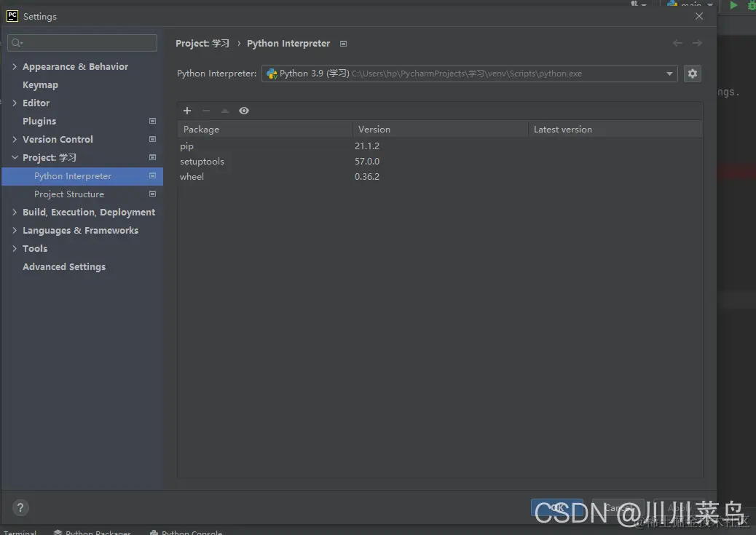Click icon next to Python Interpreter breadcrumb
Screen dimensions: 756x535
343,44
